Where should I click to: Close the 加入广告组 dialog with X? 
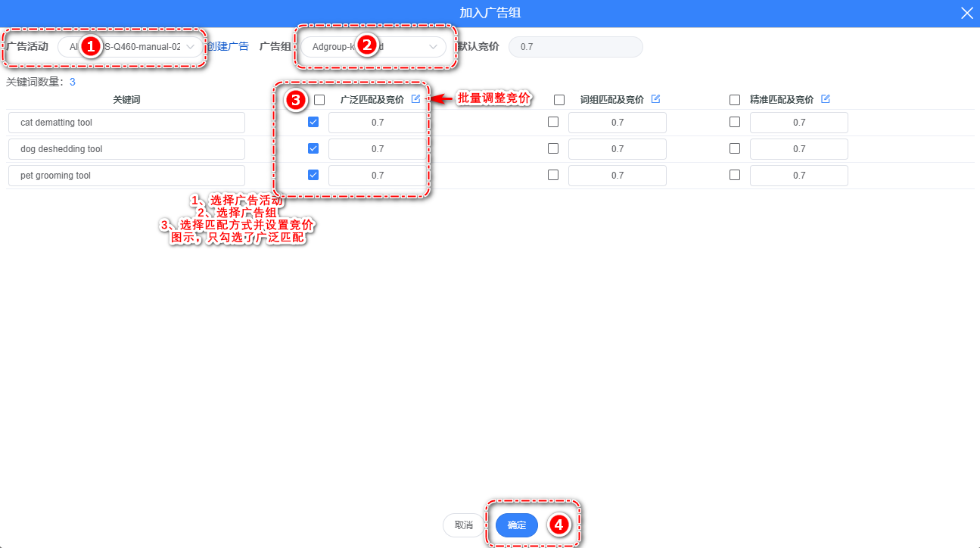[966, 13]
